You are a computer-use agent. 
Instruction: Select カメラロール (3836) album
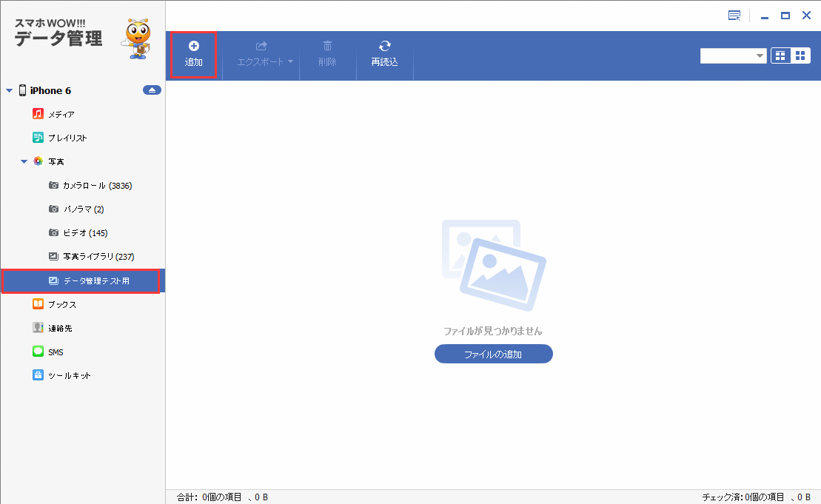pos(97,186)
